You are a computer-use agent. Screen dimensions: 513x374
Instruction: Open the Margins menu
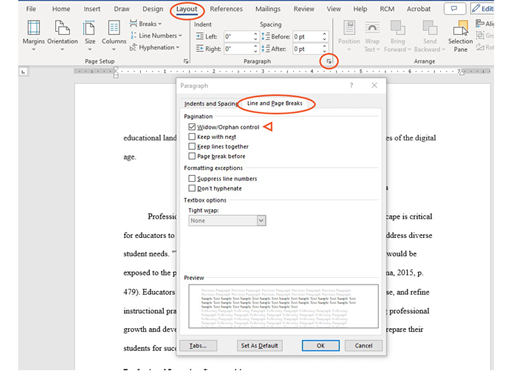pyautogui.click(x=33, y=35)
